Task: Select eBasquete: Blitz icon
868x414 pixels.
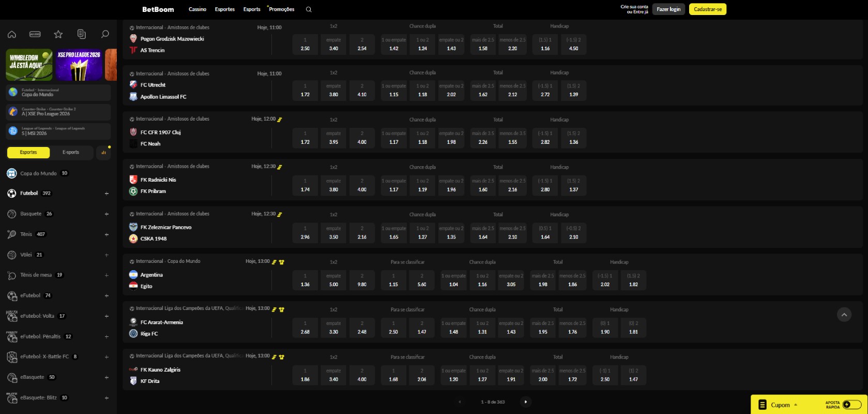Action: coord(12,398)
